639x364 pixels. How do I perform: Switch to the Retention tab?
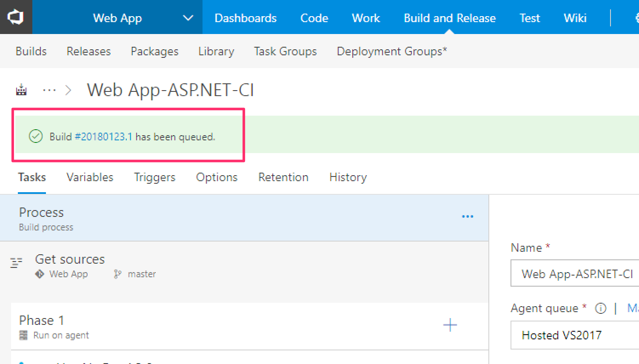(283, 177)
